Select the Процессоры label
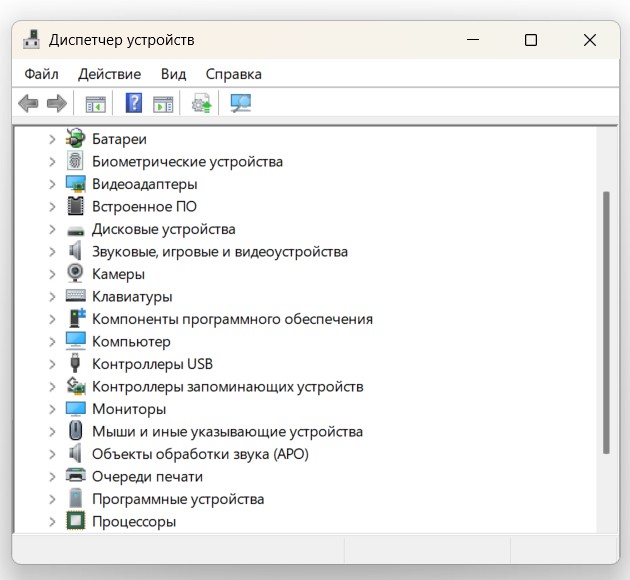The width and height of the screenshot is (630, 580). 134,522
